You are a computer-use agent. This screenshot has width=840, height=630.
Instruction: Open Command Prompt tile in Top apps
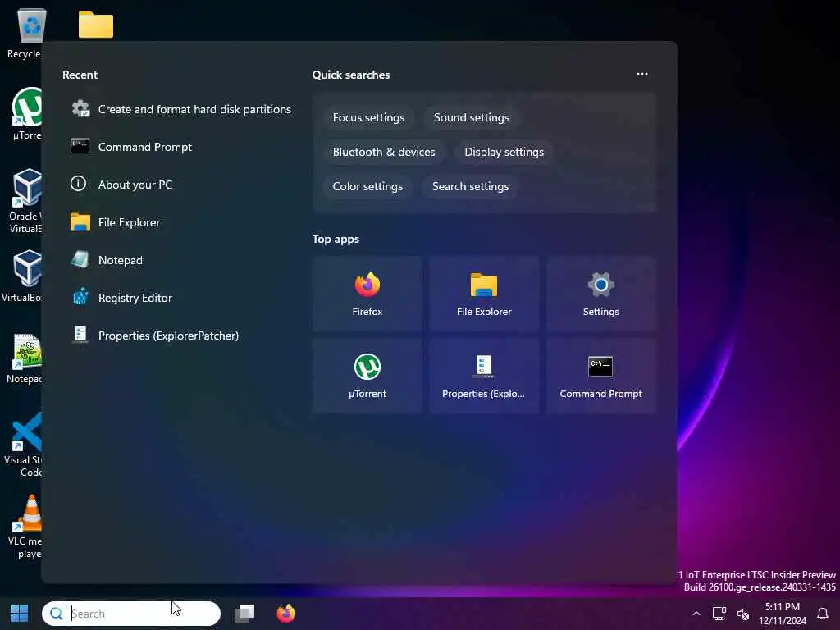point(601,376)
